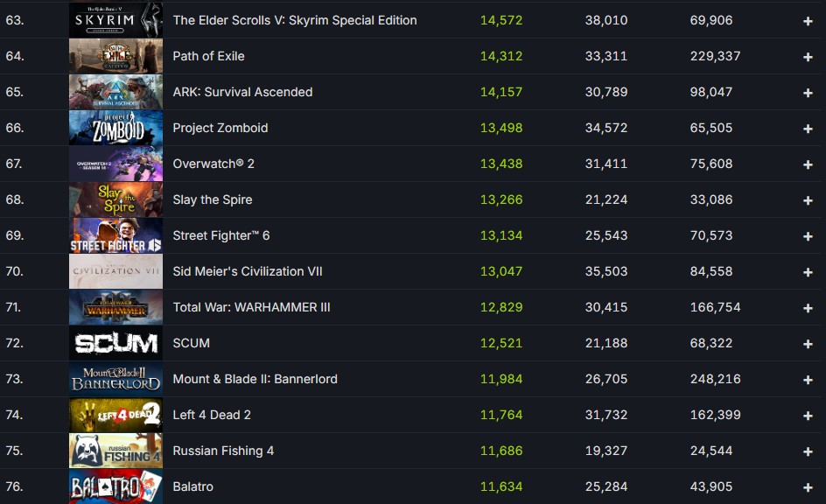Image resolution: width=826 pixels, height=504 pixels.
Task: Open the Sid Meier's Civilization VII title link
Action: [x=248, y=271]
